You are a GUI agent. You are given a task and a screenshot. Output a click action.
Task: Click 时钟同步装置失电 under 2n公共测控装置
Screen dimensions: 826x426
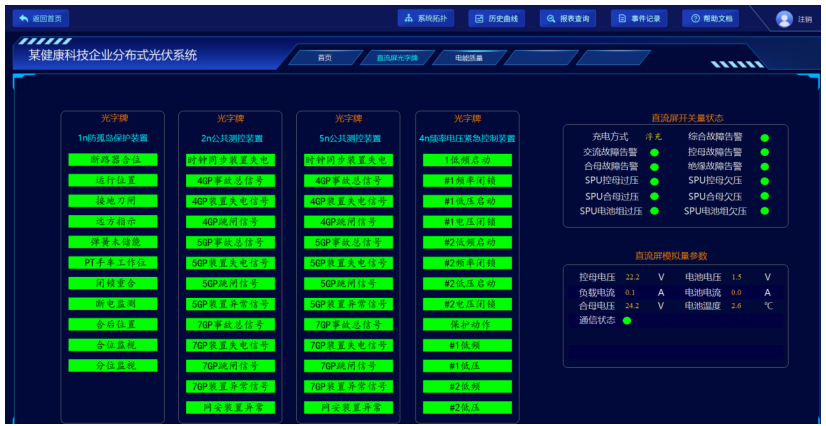230,160
